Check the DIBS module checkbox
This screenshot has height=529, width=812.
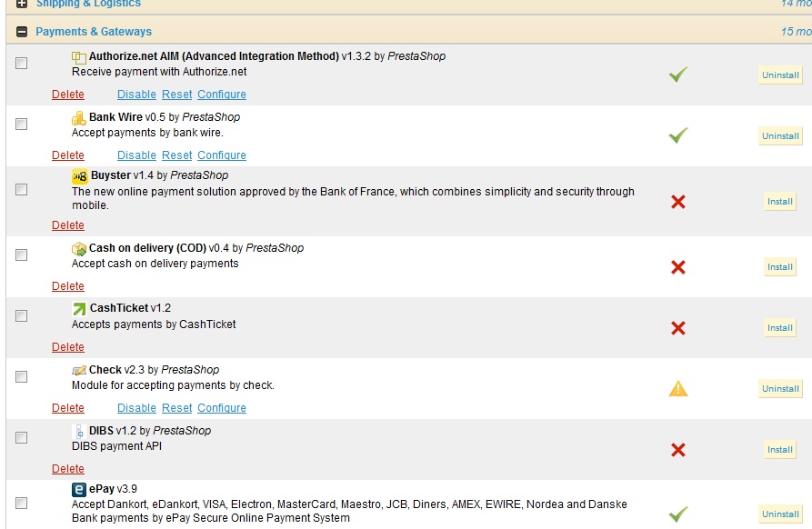[22, 438]
